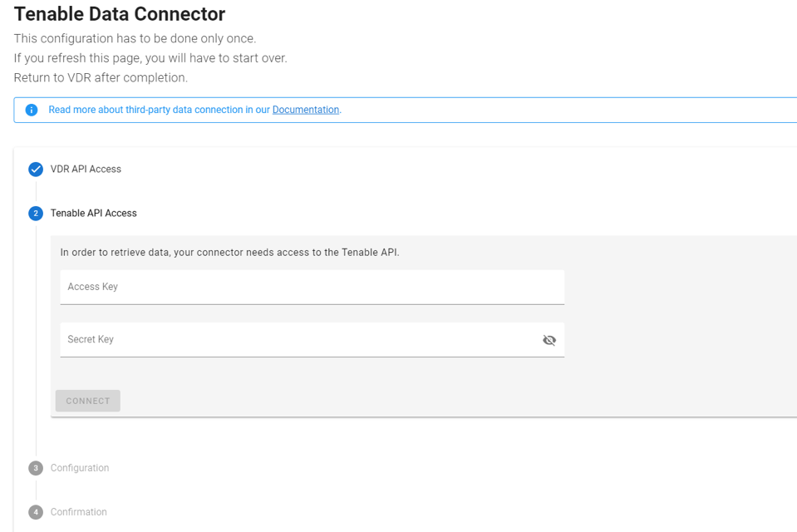797x532 pixels.
Task: Click 'This configuration has to be done only once' text
Action: coord(135,39)
